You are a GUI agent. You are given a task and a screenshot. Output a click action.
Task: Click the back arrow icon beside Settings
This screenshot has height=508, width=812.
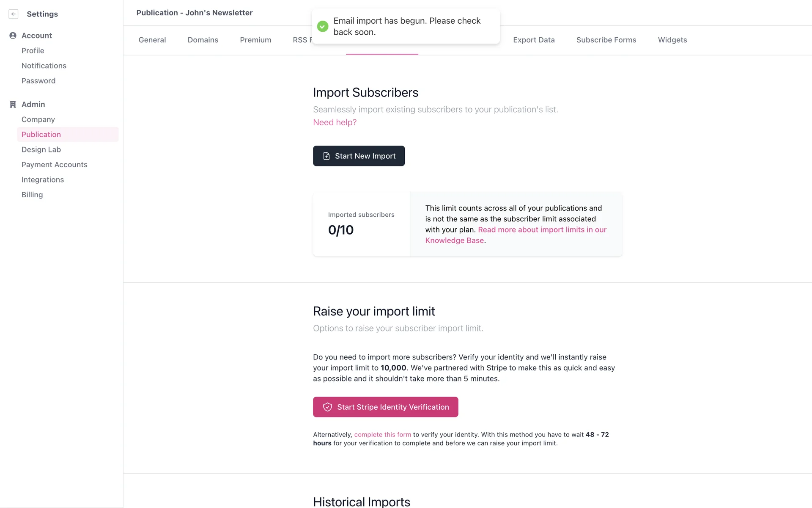click(x=14, y=14)
